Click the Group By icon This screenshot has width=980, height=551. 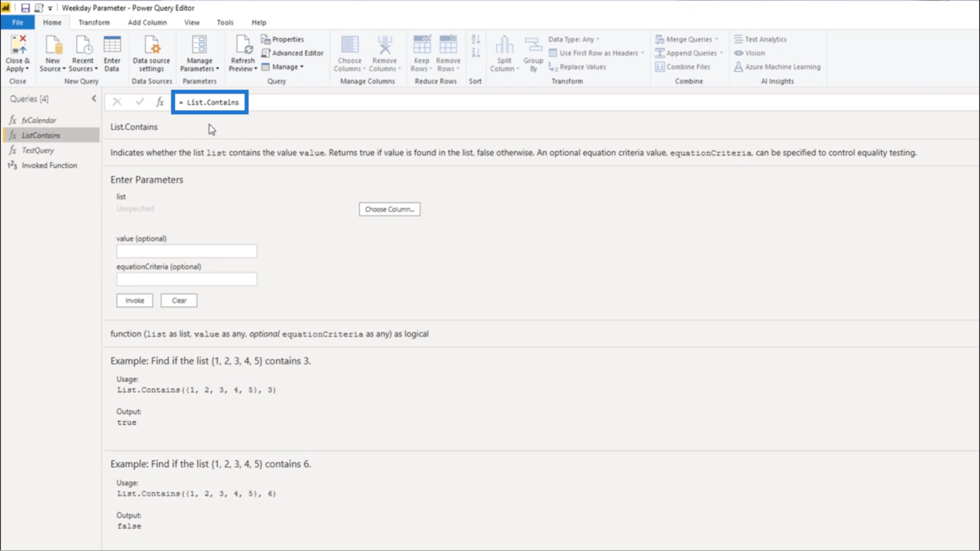533,45
